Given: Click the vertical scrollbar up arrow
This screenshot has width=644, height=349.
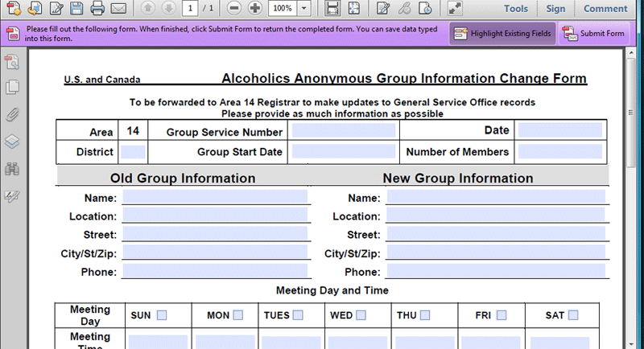Looking at the screenshot, I should tap(631, 52).
